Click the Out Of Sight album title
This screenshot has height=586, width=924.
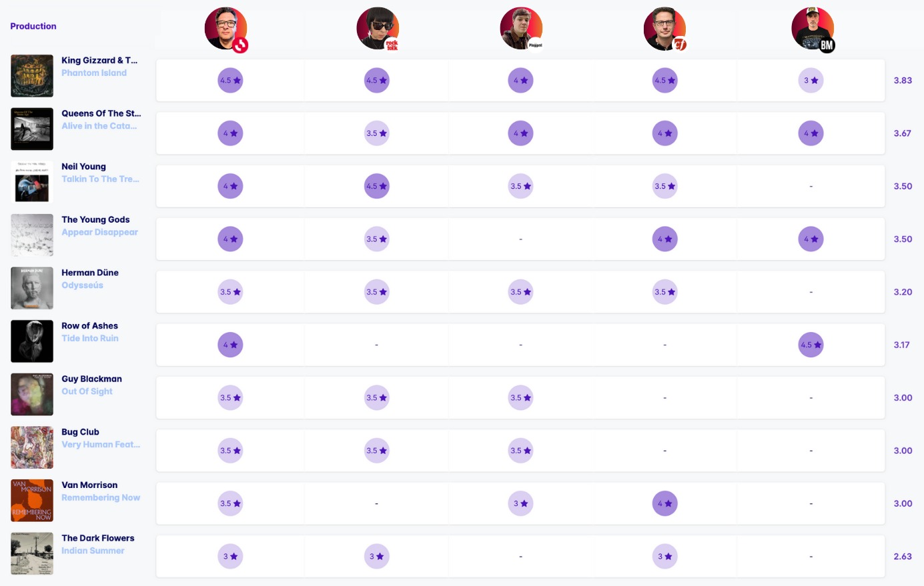tap(87, 391)
